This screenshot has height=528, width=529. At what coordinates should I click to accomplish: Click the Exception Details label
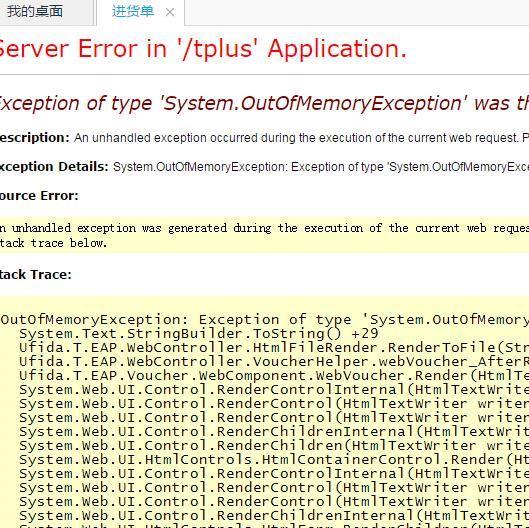click(x=54, y=167)
